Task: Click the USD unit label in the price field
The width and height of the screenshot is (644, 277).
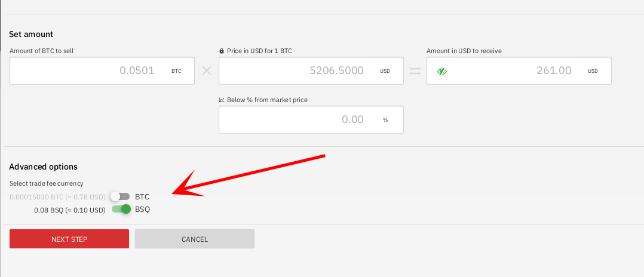Action: tap(385, 71)
